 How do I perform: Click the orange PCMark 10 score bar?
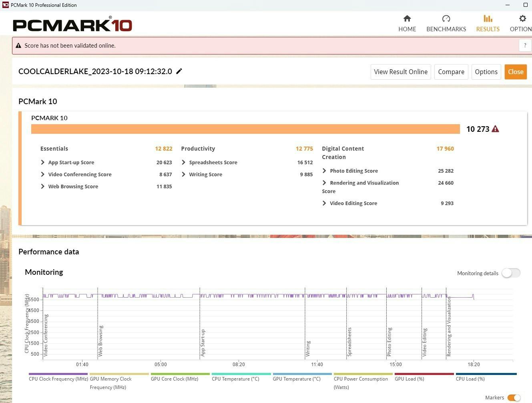245,129
